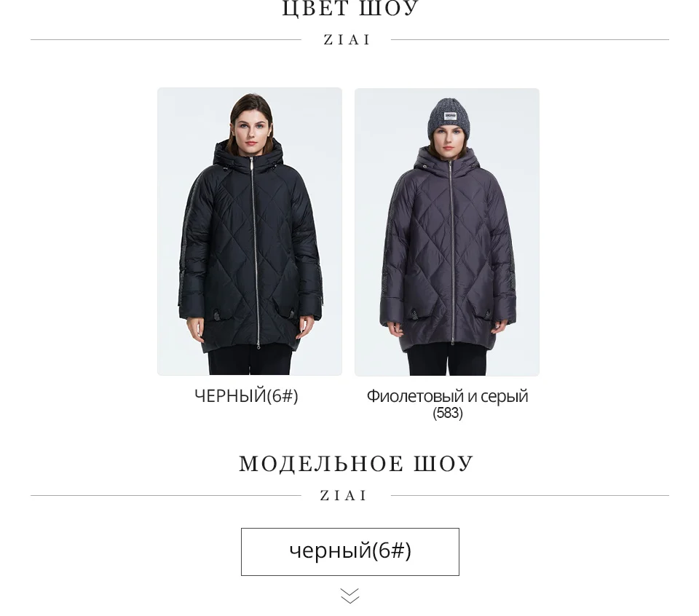Open the black coat product photo
The height and width of the screenshot is (616, 699).
coord(250,232)
